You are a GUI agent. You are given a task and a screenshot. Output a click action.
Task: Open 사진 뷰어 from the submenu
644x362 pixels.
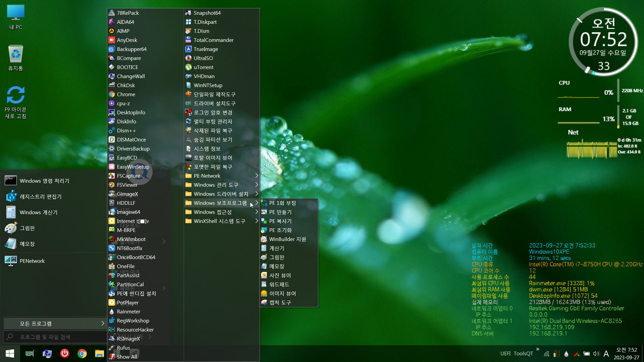289,275
